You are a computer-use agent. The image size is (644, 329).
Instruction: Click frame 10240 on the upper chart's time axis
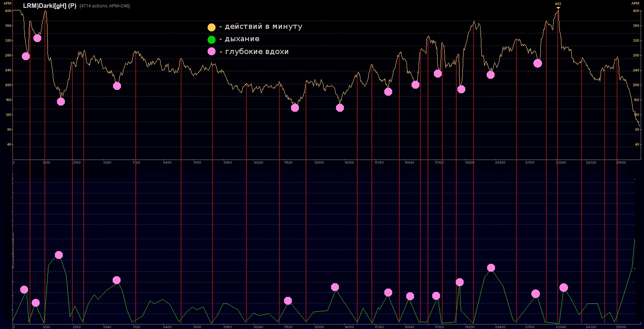coord(258,162)
